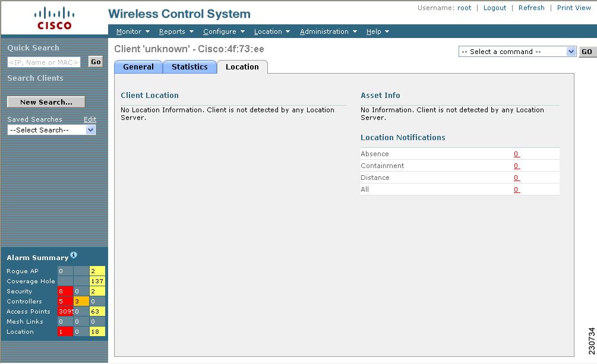The height and width of the screenshot is (364, 597).
Task: Click the Absence row label
Action: [x=375, y=154]
